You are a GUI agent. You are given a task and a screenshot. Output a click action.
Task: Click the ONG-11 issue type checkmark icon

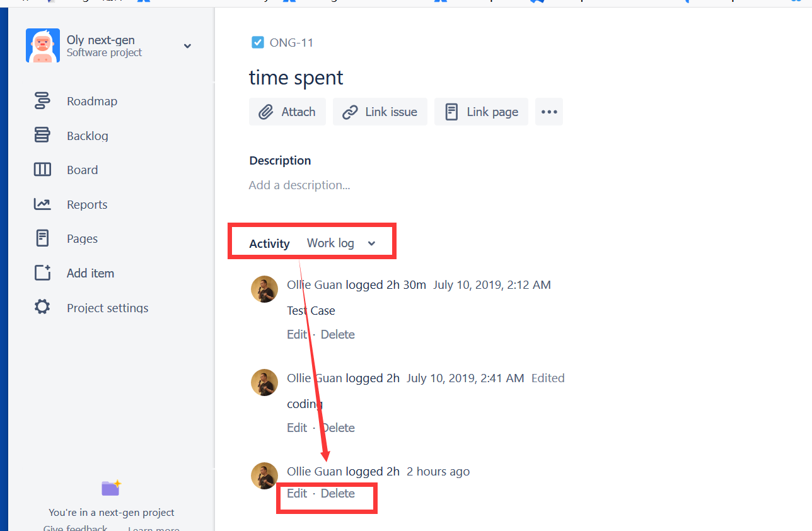click(x=258, y=42)
